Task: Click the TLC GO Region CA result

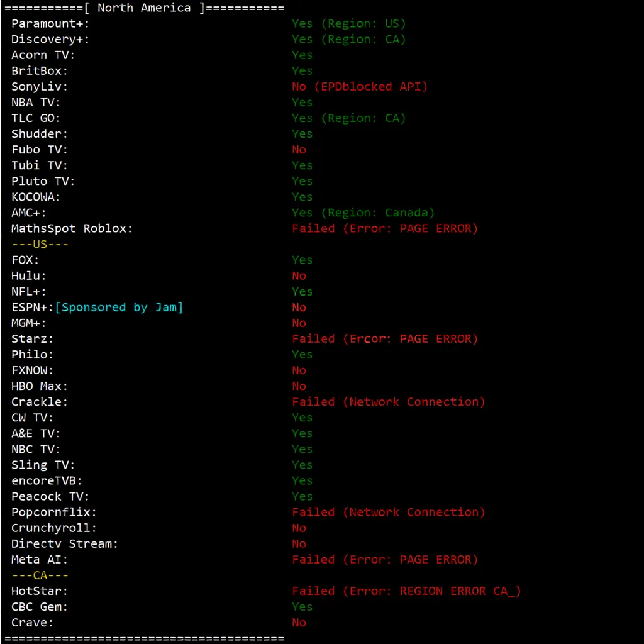Action: [x=348, y=118]
